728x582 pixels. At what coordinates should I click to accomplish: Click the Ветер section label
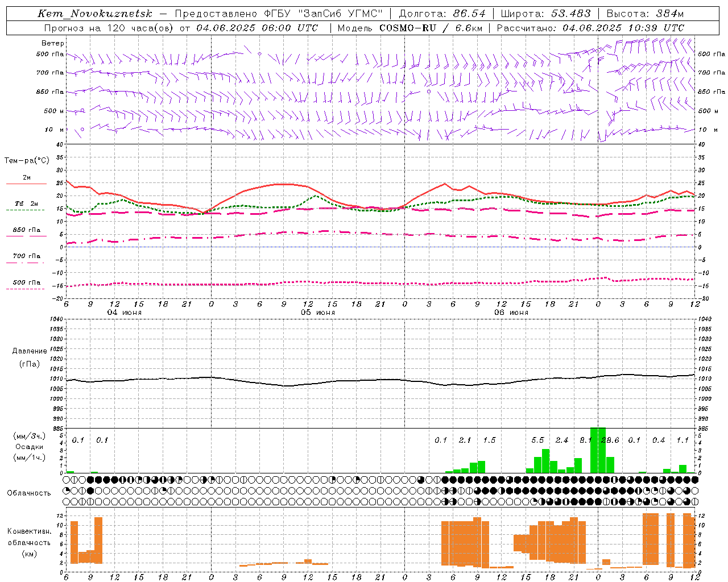[53, 43]
